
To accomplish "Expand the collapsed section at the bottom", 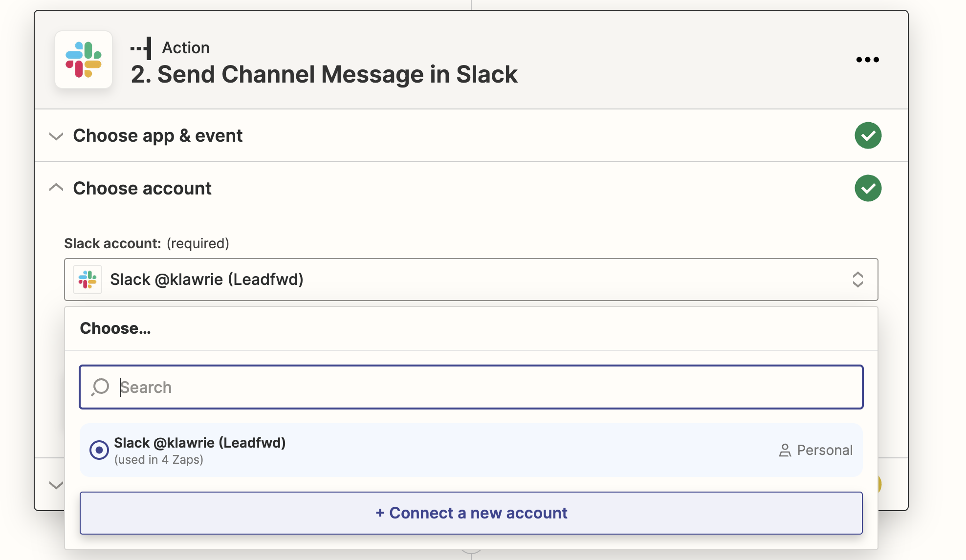I will 56,485.
